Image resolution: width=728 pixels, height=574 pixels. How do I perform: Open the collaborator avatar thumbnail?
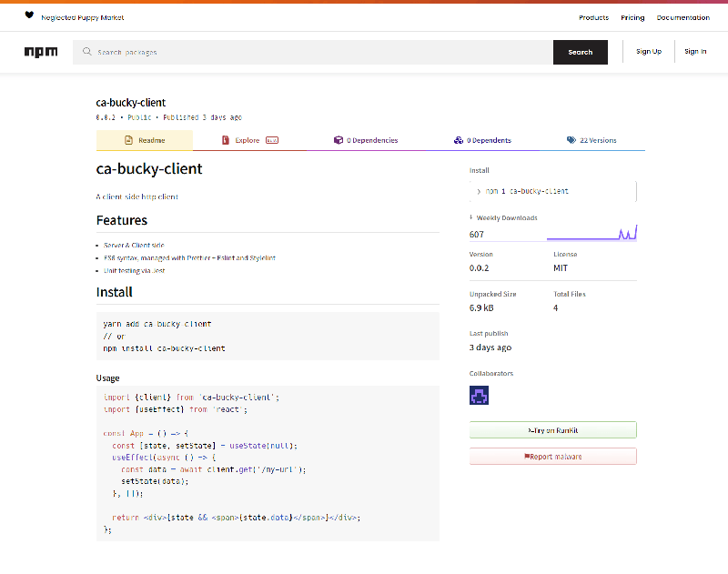[479, 396]
